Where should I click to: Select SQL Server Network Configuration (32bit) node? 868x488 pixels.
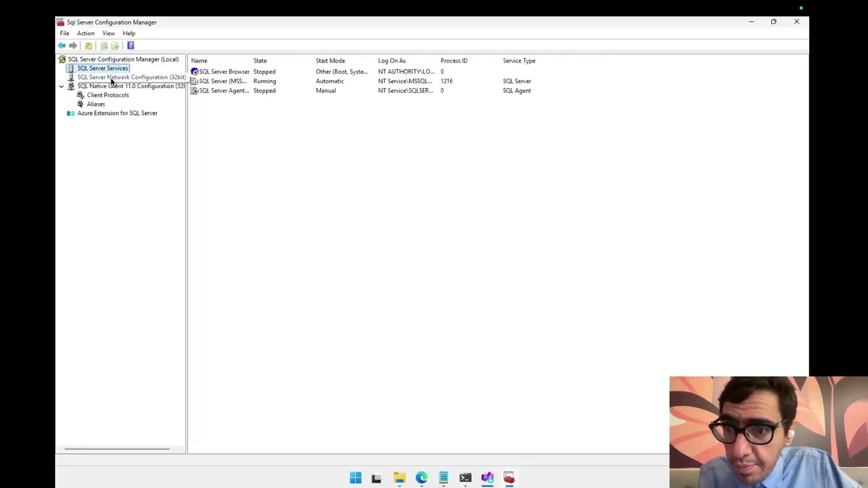pyautogui.click(x=131, y=77)
